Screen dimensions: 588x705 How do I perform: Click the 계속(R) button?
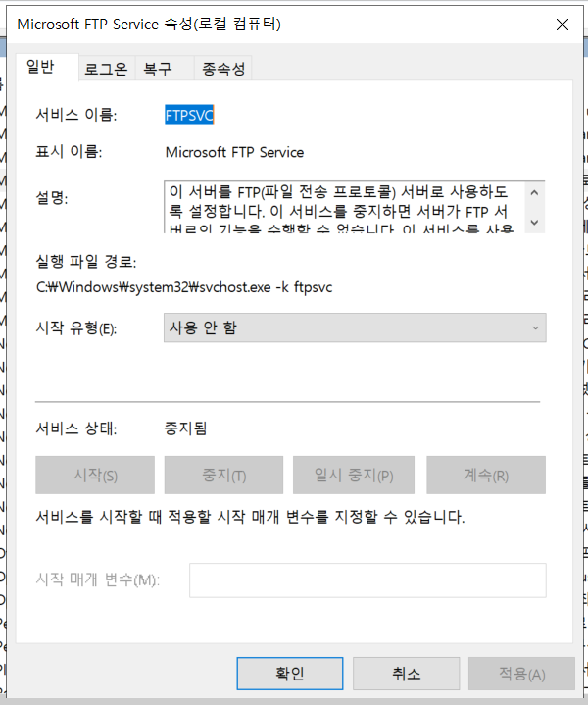[x=486, y=475]
